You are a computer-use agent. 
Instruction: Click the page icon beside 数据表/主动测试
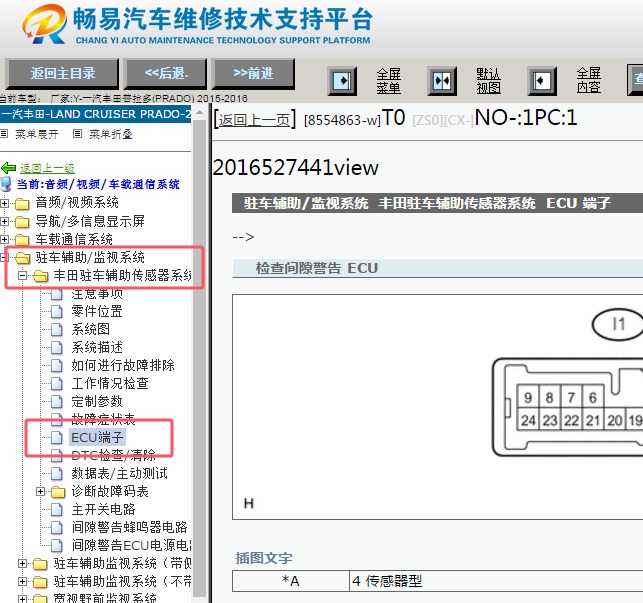coord(57,474)
